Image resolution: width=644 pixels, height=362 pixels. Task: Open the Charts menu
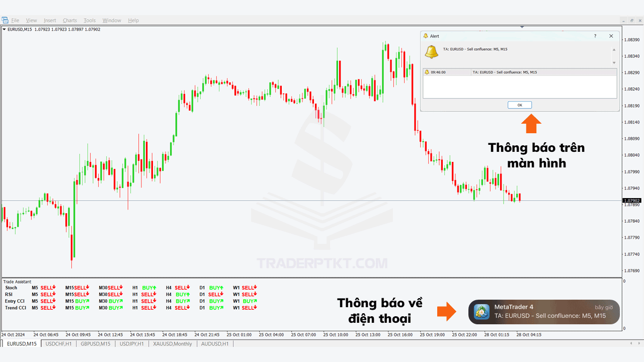(x=70, y=21)
